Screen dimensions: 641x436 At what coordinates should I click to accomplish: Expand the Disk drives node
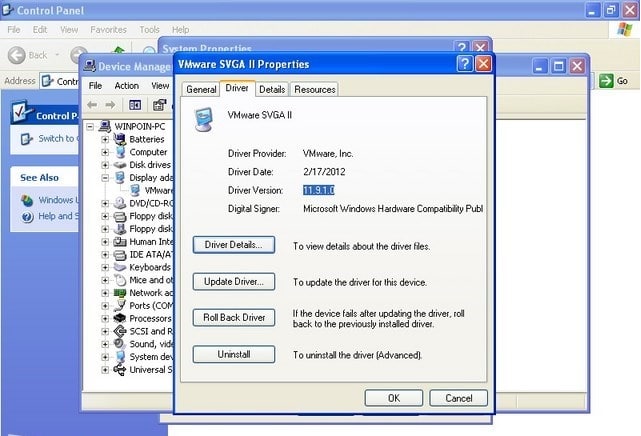(x=105, y=165)
